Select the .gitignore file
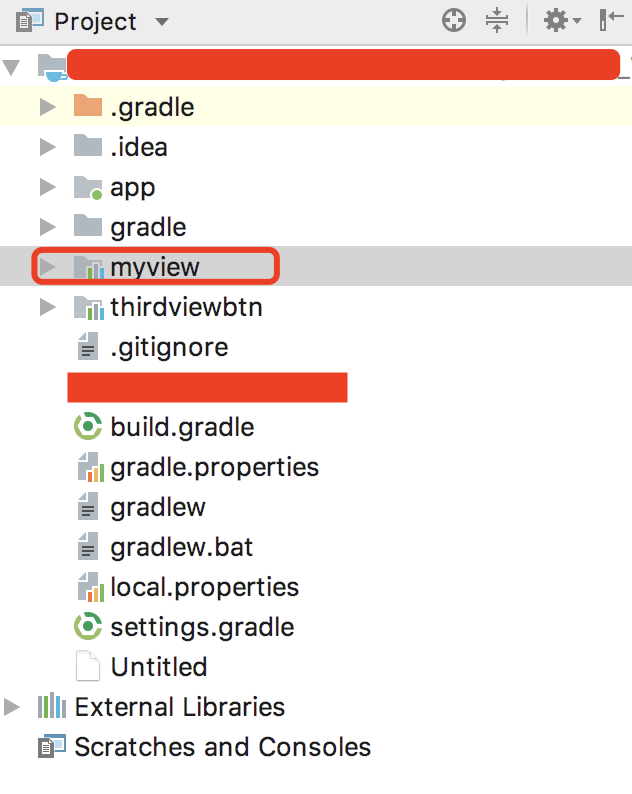The height and width of the screenshot is (794, 632). [169, 347]
